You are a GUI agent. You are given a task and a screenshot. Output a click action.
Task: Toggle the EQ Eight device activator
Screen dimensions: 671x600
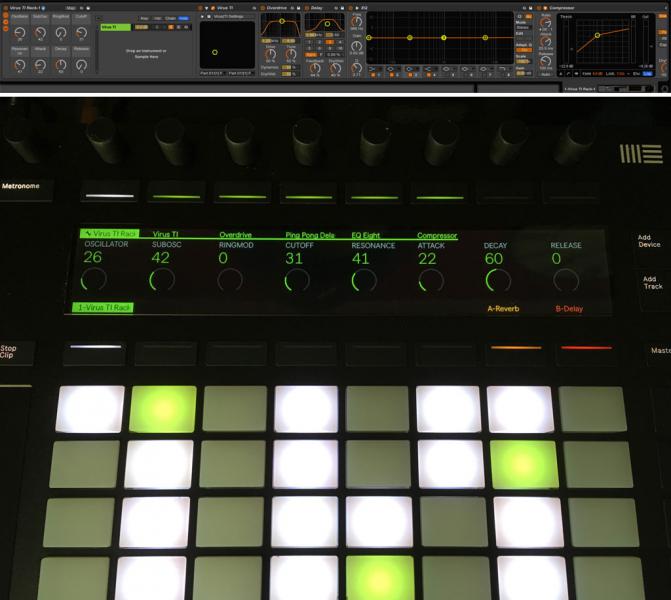[x=351, y=8]
